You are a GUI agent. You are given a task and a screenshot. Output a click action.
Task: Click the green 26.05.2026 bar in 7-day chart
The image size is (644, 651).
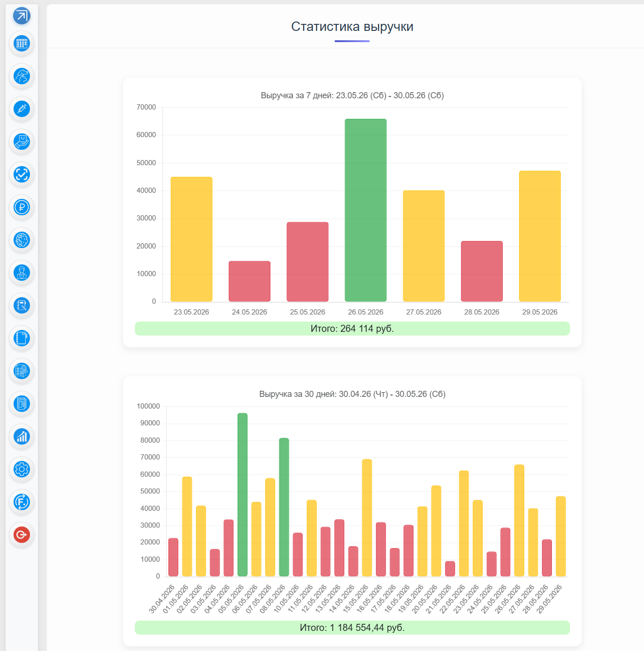(x=366, y=210)
